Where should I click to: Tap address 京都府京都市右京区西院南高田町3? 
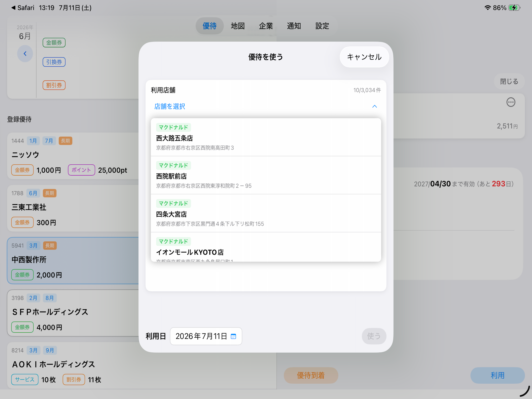click(195, 148)
